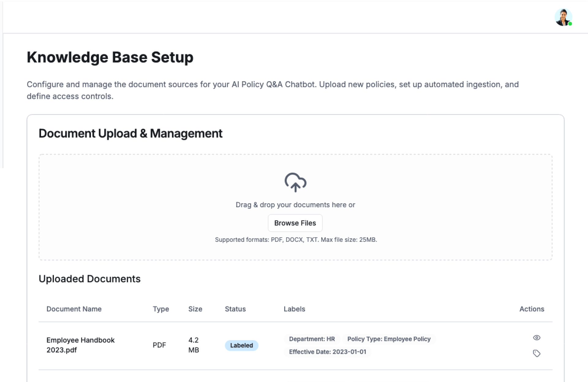The width and height of the screenshot is (588, 382).
Task: Click the Actions column header
Action: click(x=531, y=309)
